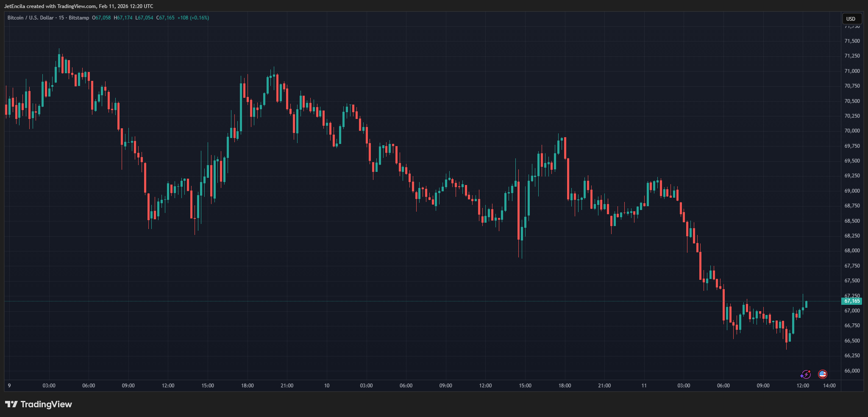This screenshot has height=417, width=868.
Task: Click the day 11 date label on time axis
Action: point(644,386)
